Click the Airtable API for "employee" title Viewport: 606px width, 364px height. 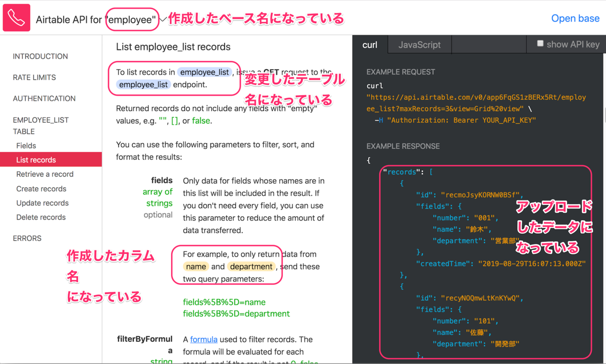click(96, 20)
